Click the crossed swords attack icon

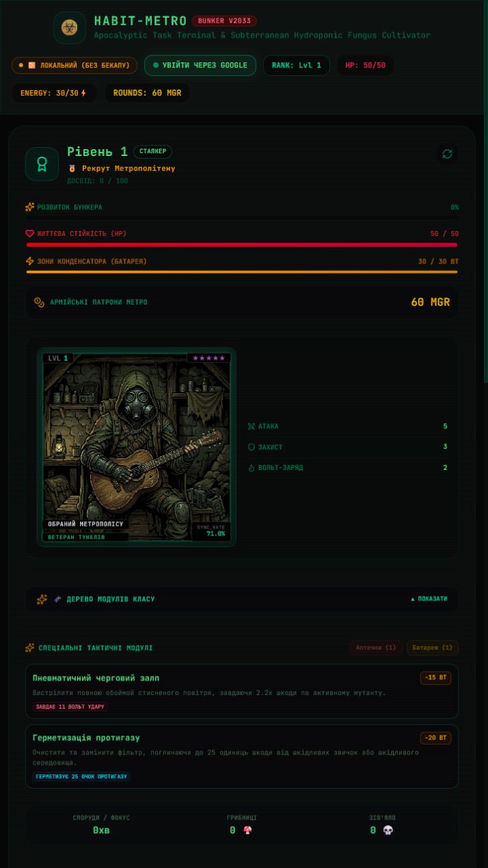tap(251, 427)
